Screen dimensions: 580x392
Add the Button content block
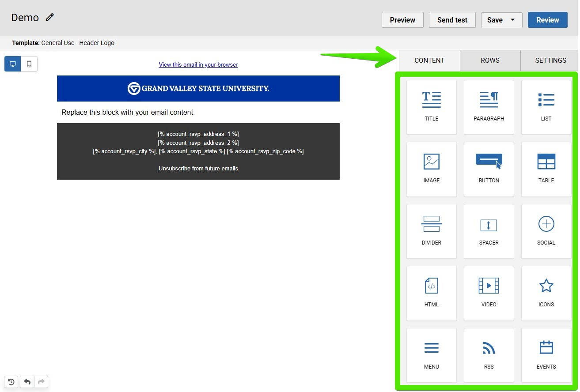(x=489, y=169)
